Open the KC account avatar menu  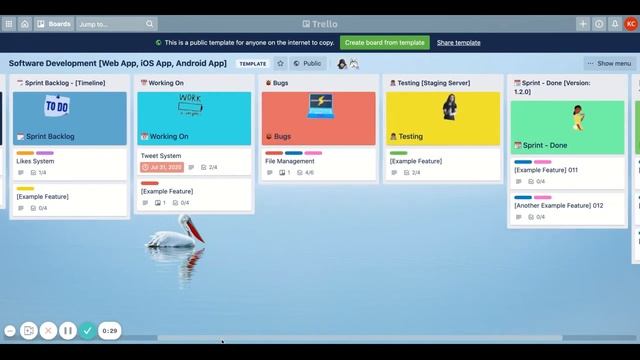coord(631,24)
